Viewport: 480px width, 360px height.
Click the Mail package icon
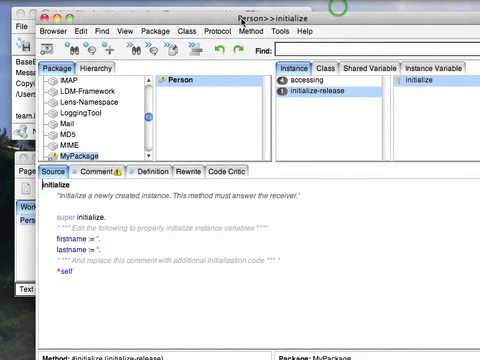click(x=53, y=124)
